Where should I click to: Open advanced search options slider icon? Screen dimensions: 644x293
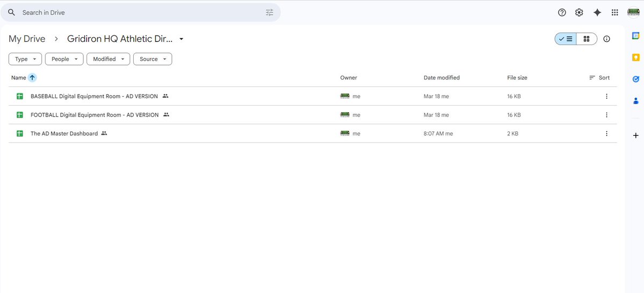(x=270, y=12)
